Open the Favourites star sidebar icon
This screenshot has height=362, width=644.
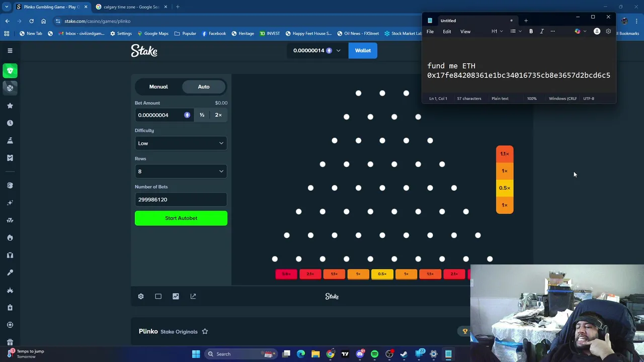(10, 106)
